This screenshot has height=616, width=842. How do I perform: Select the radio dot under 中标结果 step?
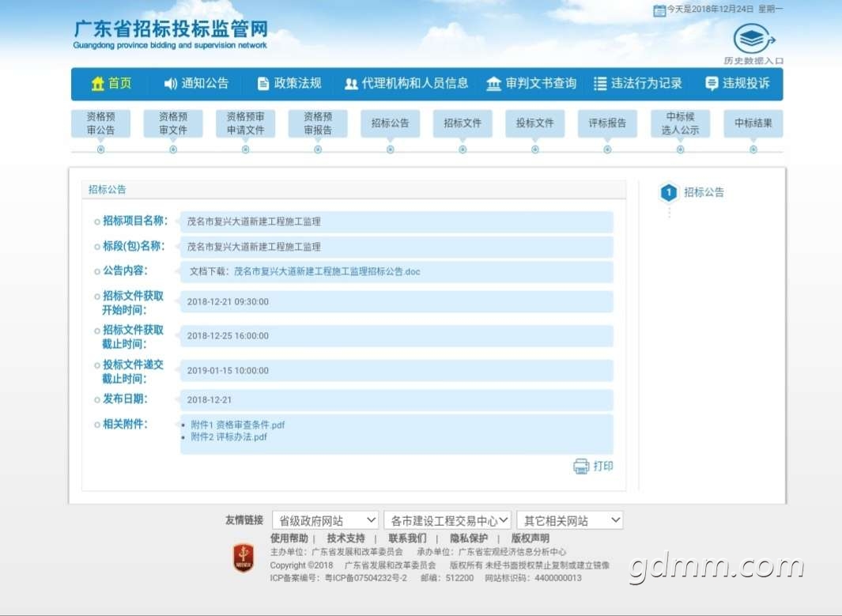click(x=753, y=149)
